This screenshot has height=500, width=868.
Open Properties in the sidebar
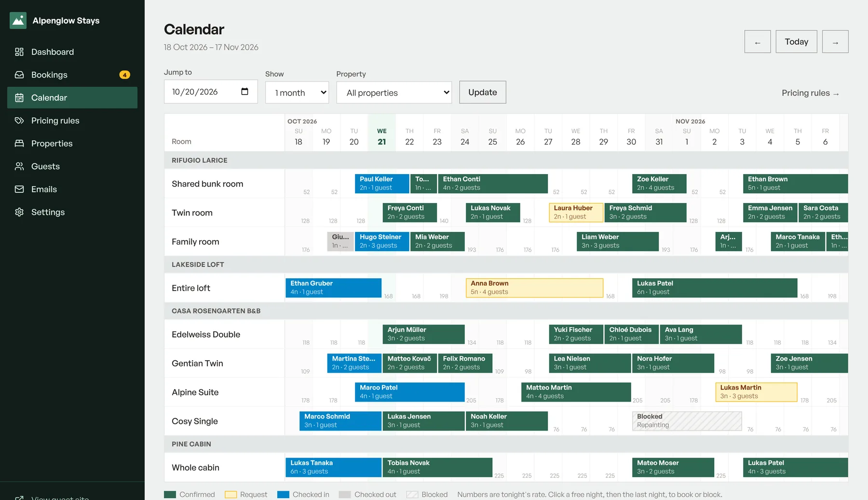[72, 143]
